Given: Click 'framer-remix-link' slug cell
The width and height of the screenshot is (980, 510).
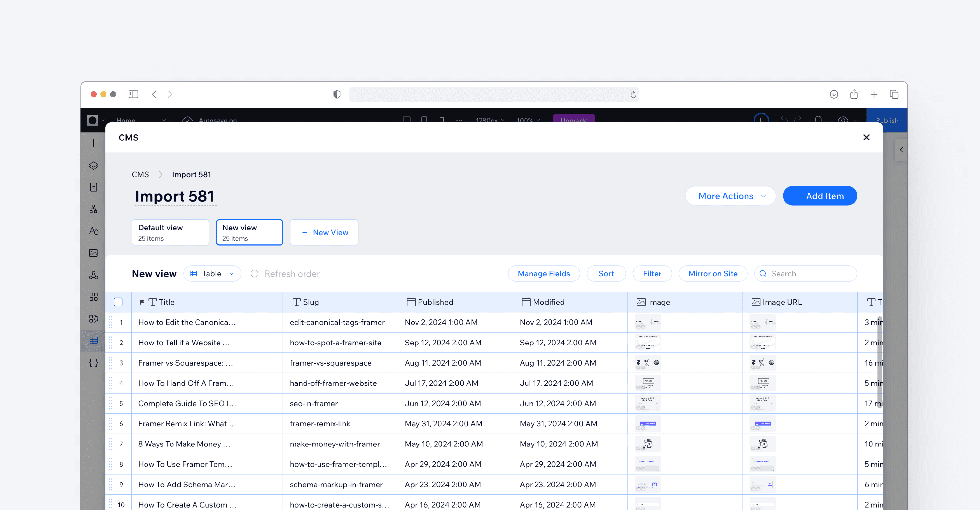Looking at the screenshot, I should coord(341,424).
